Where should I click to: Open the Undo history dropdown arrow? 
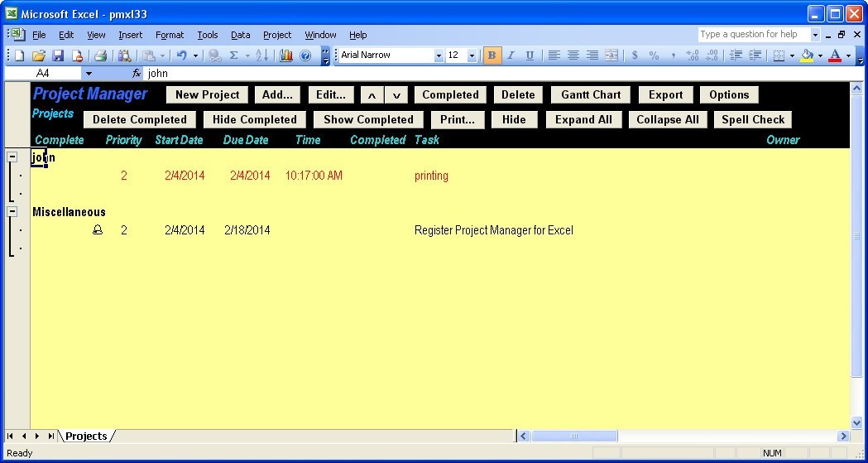[x=195, y=55]
